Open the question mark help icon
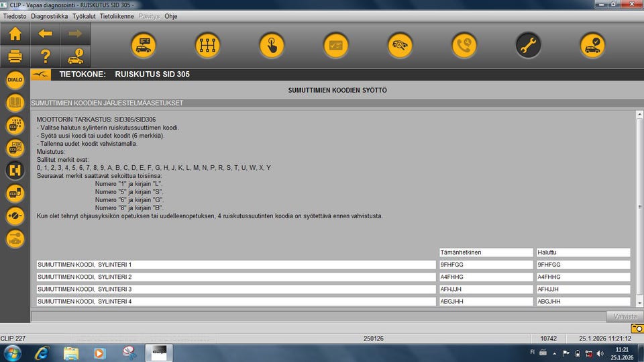644x362 pixels. click(x=45, y=56)
